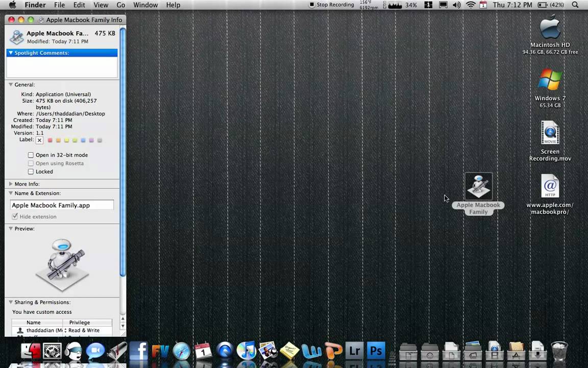The image size is (588, 368).
Task: Apply the blue label color
Action: click(x=83, y=140)
